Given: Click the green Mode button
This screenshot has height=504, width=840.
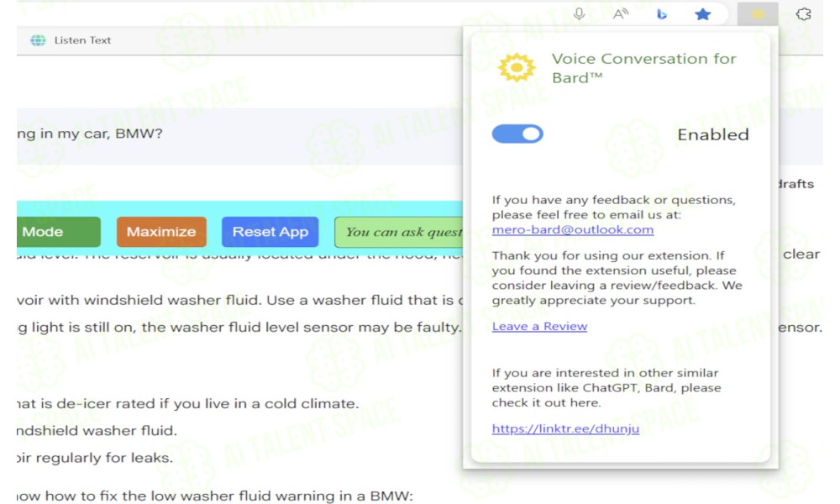Looking at the screenshot, I should [58, 232].
